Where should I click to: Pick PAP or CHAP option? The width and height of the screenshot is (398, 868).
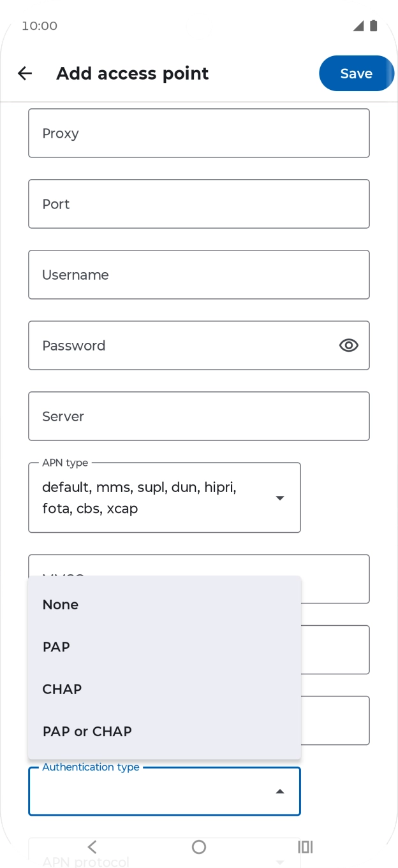pyautogui.click(x=165, y=731)
